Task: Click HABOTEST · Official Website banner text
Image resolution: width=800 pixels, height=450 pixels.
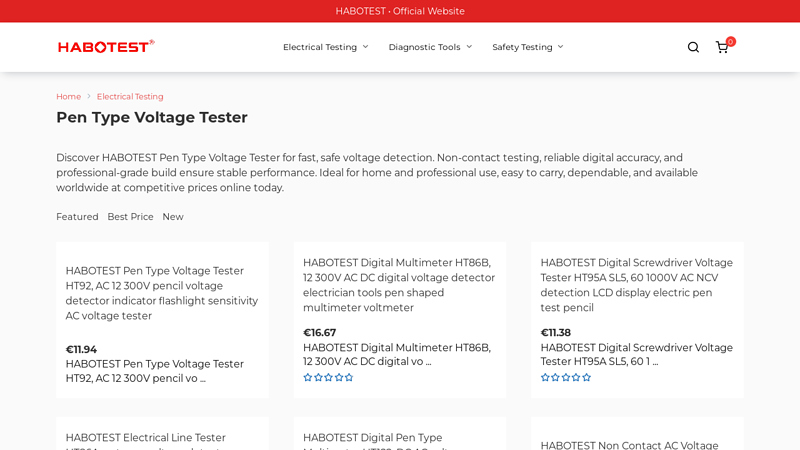Action: pos(400,11)
